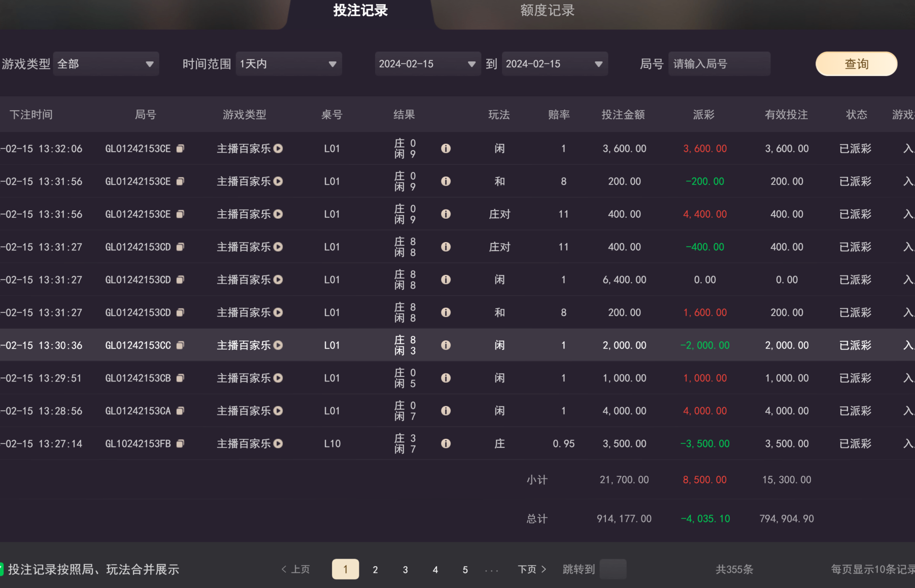Image resolution: width=915 pixels, height=588 pixels.
Task: Jump to page 5
Action: coord(465,570)
